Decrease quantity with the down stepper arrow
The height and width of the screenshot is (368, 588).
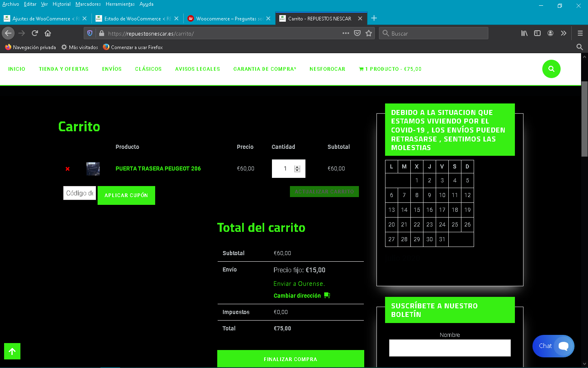click(297, 171)
